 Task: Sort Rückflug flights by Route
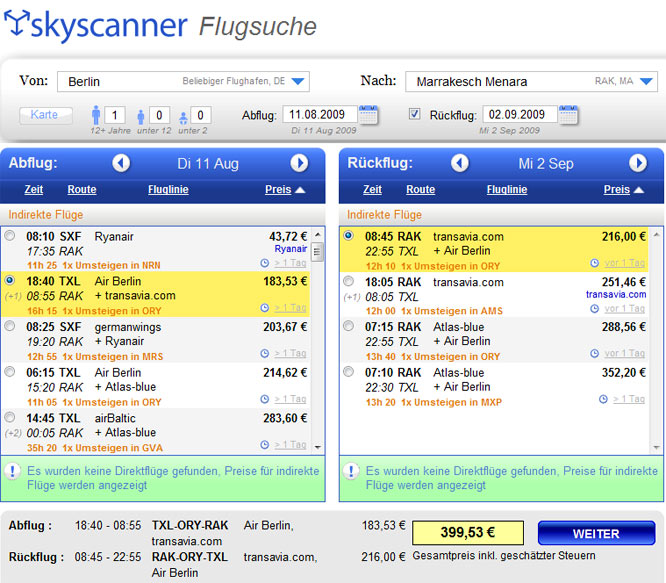(420, 189)
